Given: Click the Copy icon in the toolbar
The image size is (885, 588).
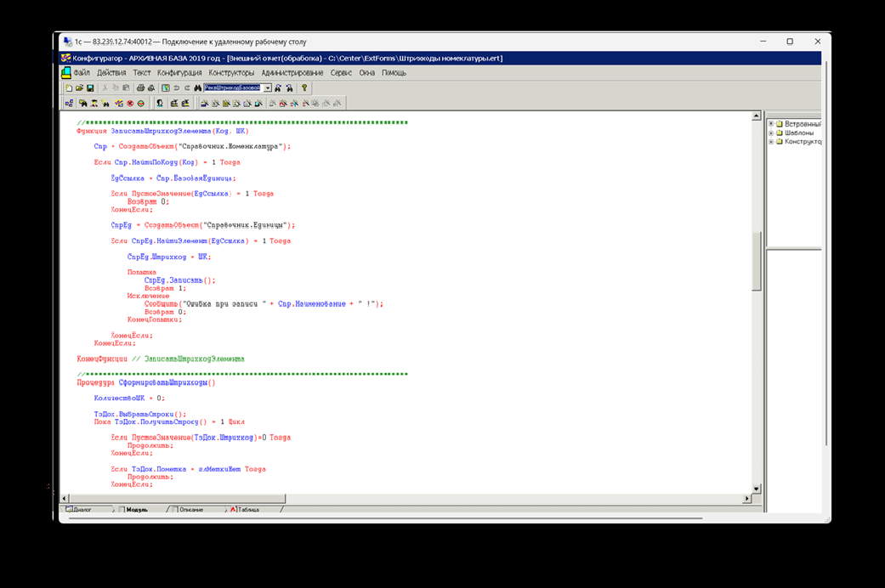Looking at the screenshot, I should pos(116,88).
